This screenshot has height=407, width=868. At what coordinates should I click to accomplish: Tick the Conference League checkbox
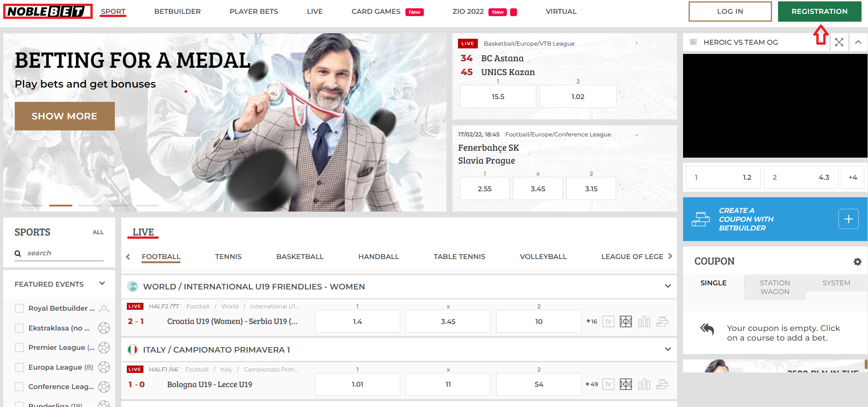point(19,387)
